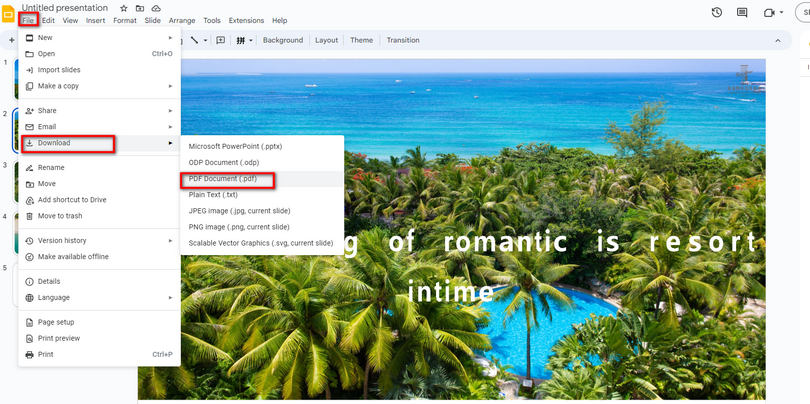Download as ODP Document (.odp)
The width and height of the screenshot is (810, 404).
tap(262, 162)
